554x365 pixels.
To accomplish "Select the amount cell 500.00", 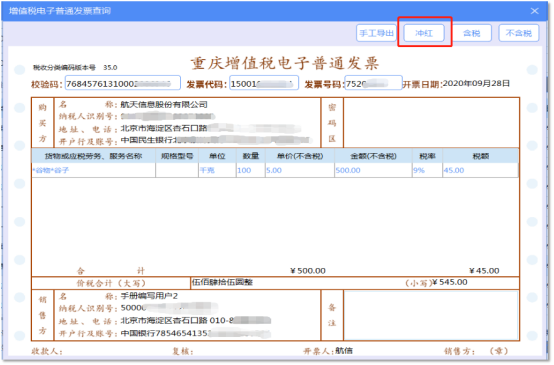I will click(373, 170).
